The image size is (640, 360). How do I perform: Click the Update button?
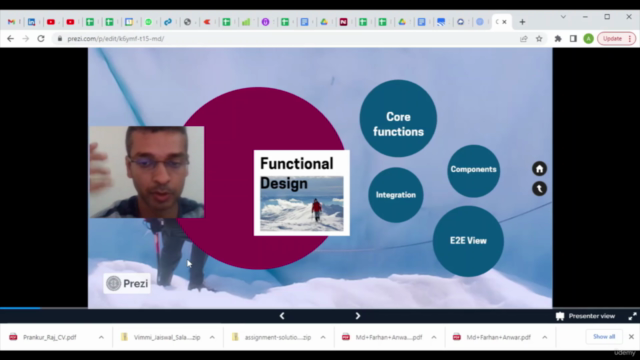pos(612,38)
